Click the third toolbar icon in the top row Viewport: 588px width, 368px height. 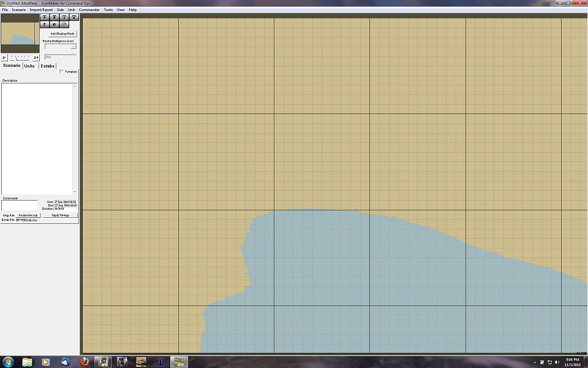64,17
